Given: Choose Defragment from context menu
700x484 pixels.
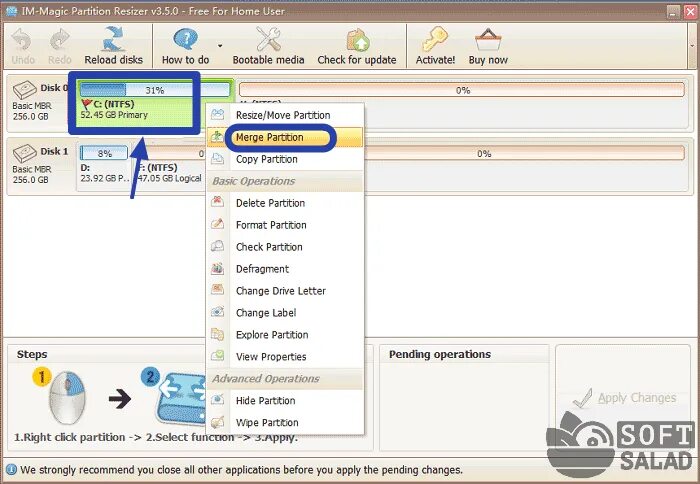Looking at the screenshot, I should [x=285, y=269].
